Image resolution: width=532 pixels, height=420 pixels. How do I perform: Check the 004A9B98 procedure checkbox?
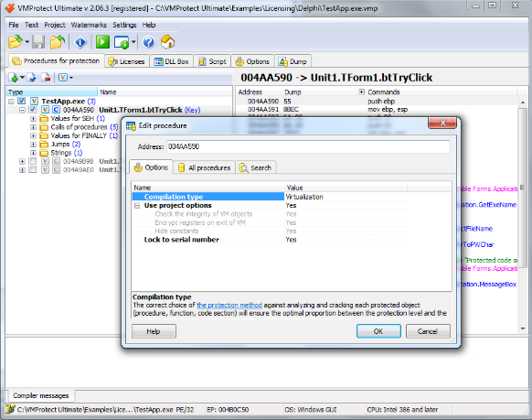(33, 161)
